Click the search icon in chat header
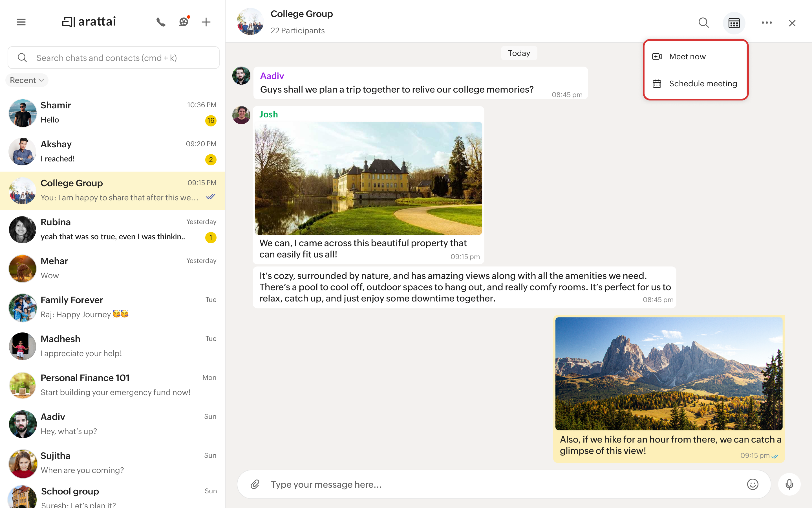 point(703,23)
